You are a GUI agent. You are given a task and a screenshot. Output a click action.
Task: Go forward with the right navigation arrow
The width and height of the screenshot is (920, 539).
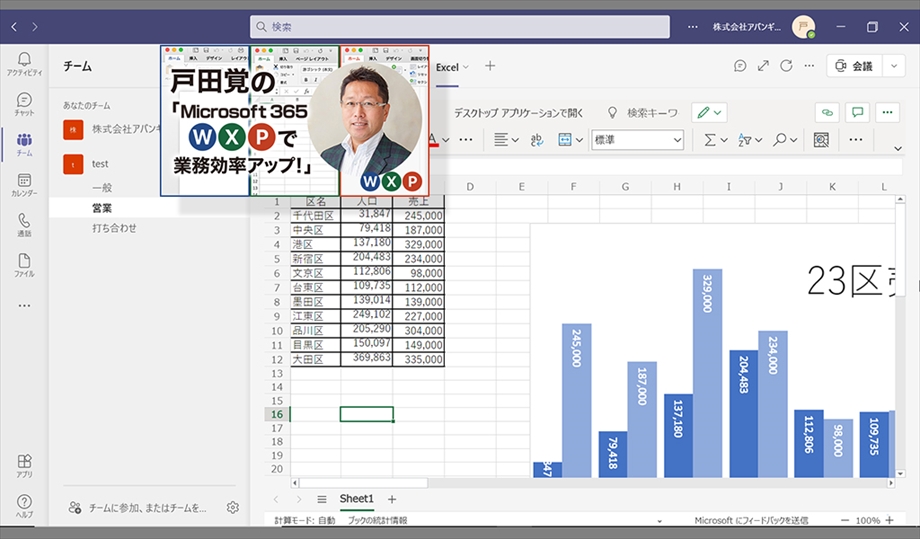[35, 26]
